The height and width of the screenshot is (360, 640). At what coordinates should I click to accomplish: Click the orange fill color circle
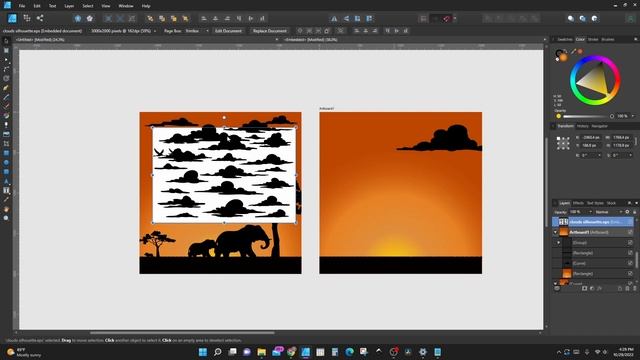coord(563,58)
